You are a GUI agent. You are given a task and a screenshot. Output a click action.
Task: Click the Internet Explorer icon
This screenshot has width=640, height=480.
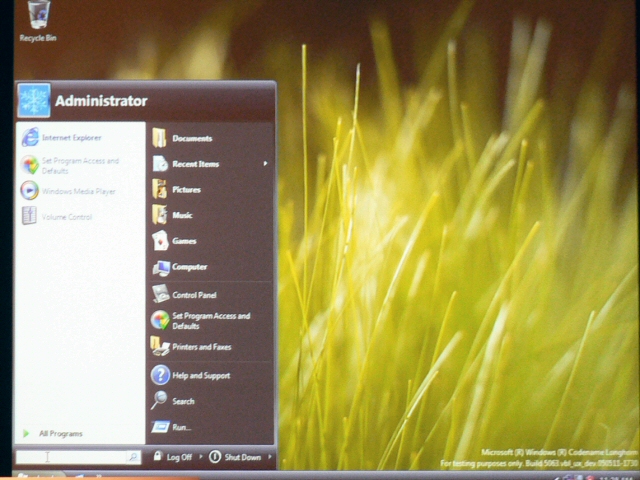[x=30, y=137]
